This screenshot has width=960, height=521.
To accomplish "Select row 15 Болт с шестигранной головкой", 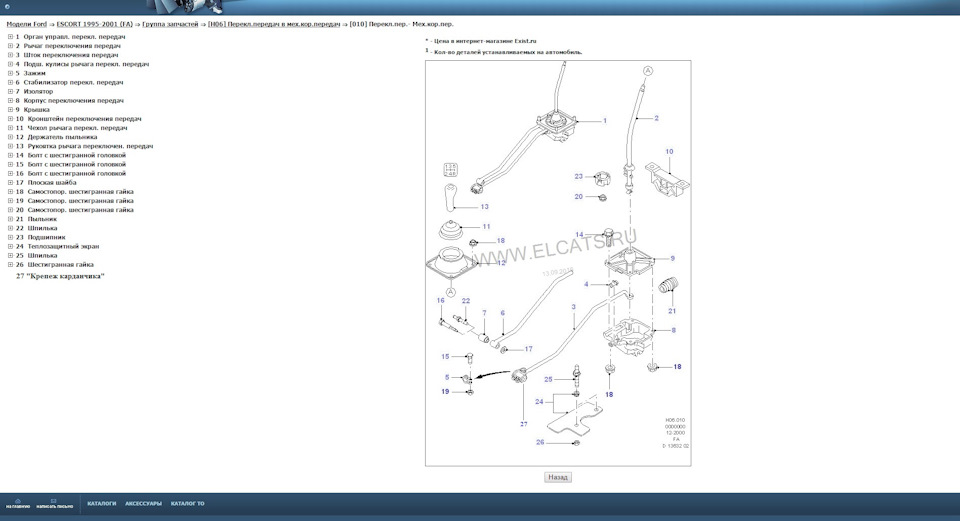I will pos(70,165).
